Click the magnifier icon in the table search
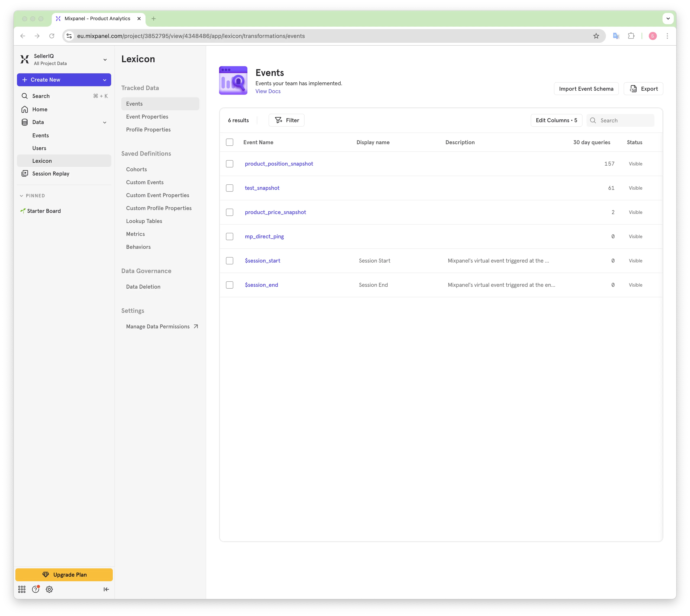 click(593, 121)
